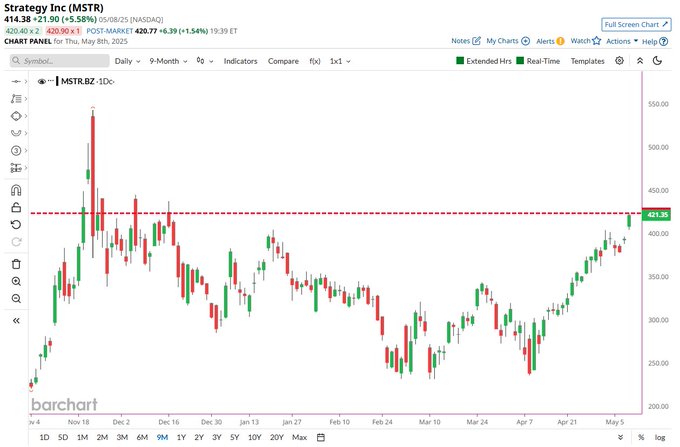Open Help

tap(654, 42)
